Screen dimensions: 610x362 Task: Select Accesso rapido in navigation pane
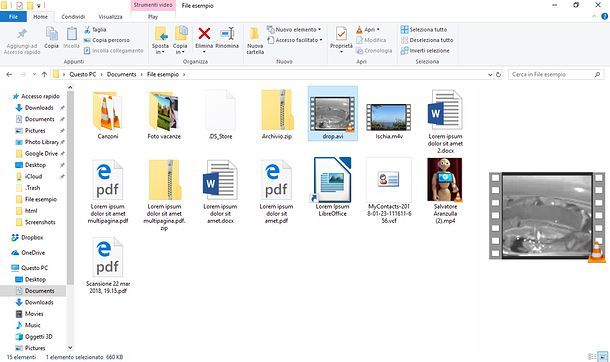pos(36,96)
